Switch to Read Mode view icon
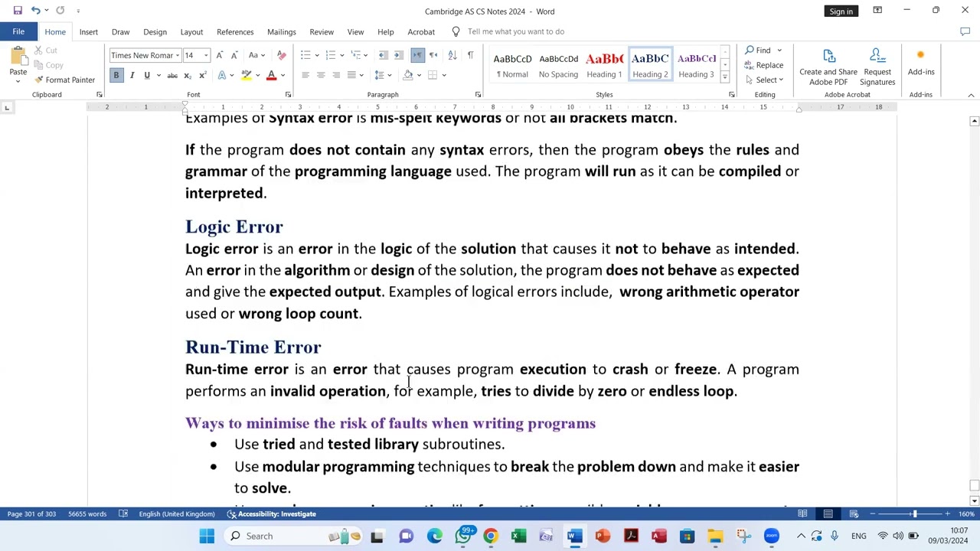The height and width of the screenshot is (551, 980). click(802, 514)
